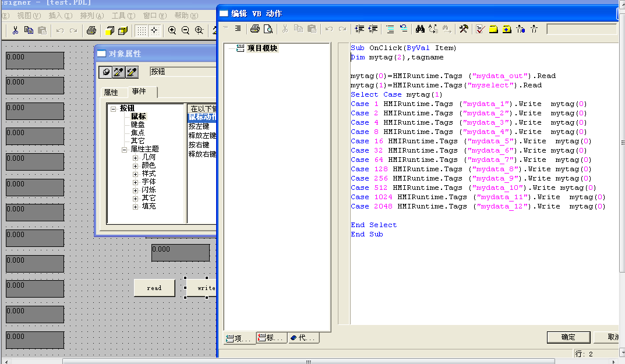
Task: Select 键盘 in the event tree
Action: point(137,125)
